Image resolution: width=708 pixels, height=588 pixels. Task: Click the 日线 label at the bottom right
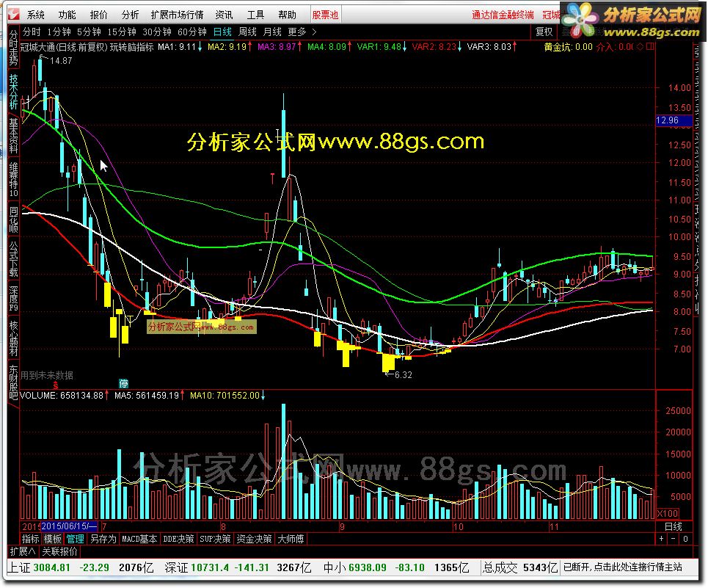pos(674,526)
